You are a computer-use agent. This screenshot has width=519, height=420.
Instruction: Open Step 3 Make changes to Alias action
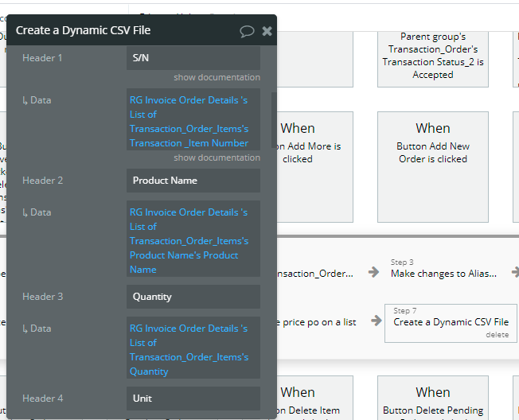tap(443, 269)
